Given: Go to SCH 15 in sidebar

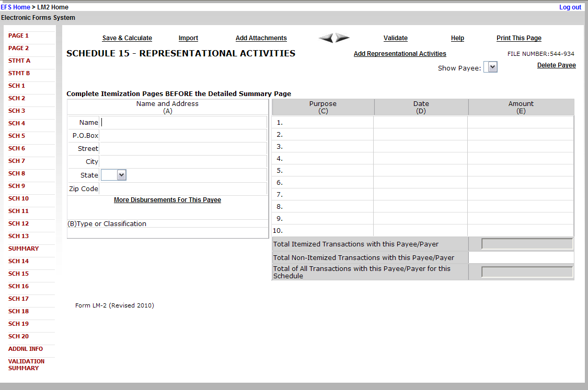Looking at the screenshot, I should click(19, 274).
